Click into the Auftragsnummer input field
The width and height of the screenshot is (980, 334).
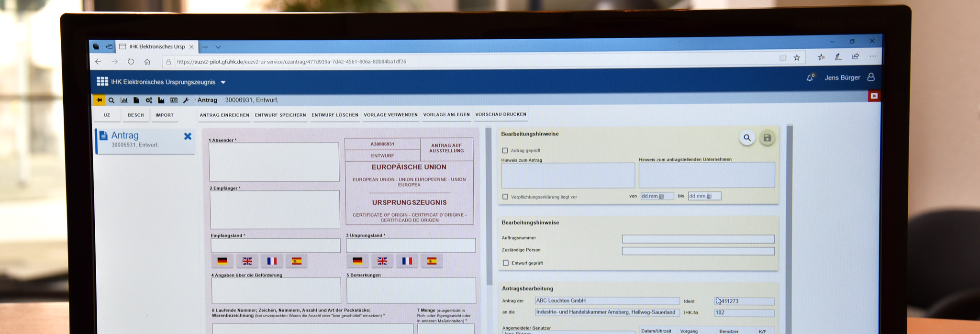698,239
